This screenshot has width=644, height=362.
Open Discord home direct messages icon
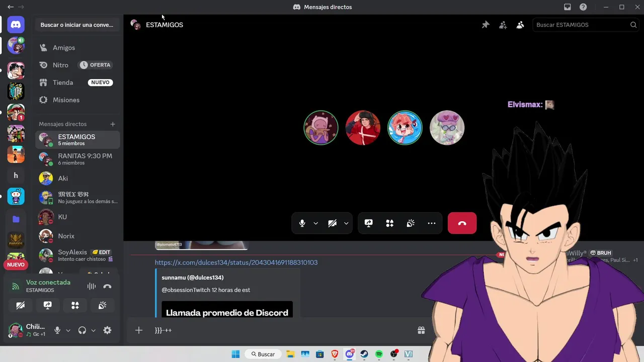coord(16,25)
